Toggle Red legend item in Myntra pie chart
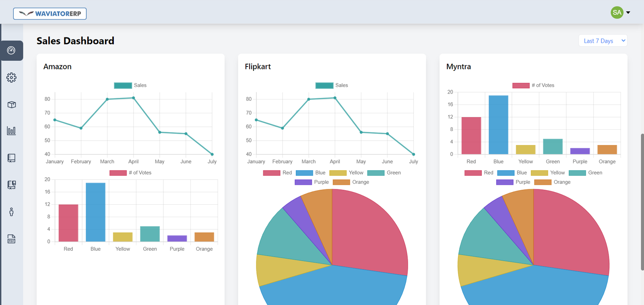 (479, 173)
